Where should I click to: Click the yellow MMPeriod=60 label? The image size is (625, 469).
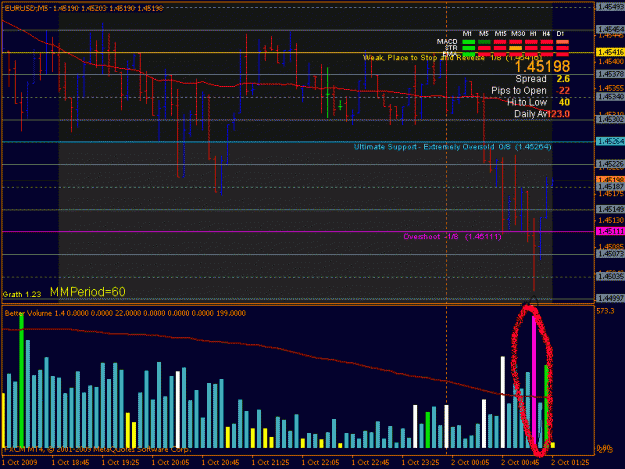(x=88, y=292)
